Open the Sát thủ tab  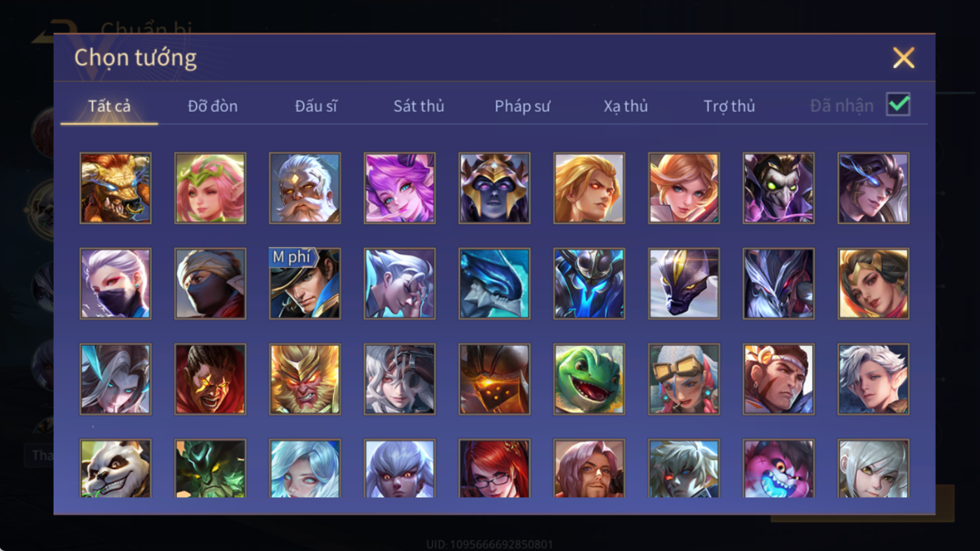coord(419,106)
